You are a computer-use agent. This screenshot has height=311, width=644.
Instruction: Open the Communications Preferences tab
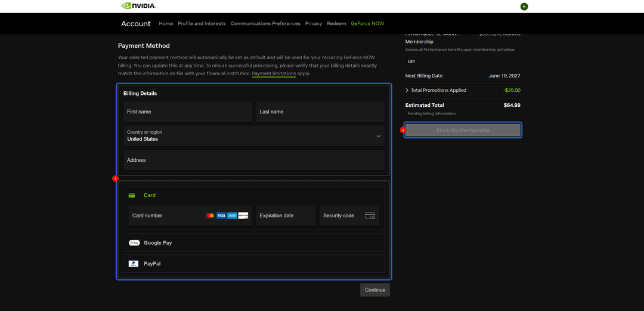point(265,23)
